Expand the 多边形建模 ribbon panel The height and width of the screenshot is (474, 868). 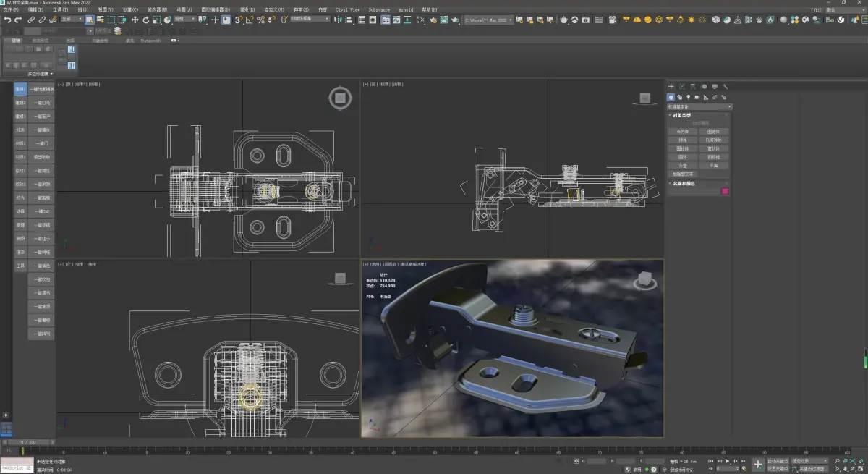tap(41, 74)
